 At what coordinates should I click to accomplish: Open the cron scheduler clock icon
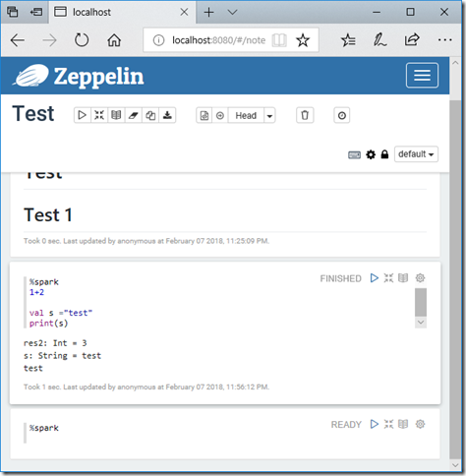pyautogui.click(x=342, y=115)
